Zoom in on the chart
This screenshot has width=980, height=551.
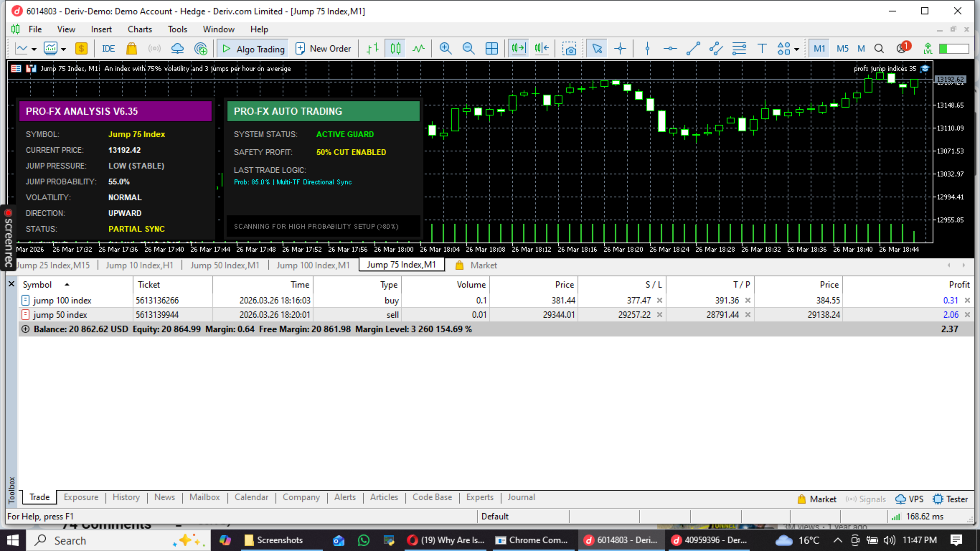coord(446,49)
